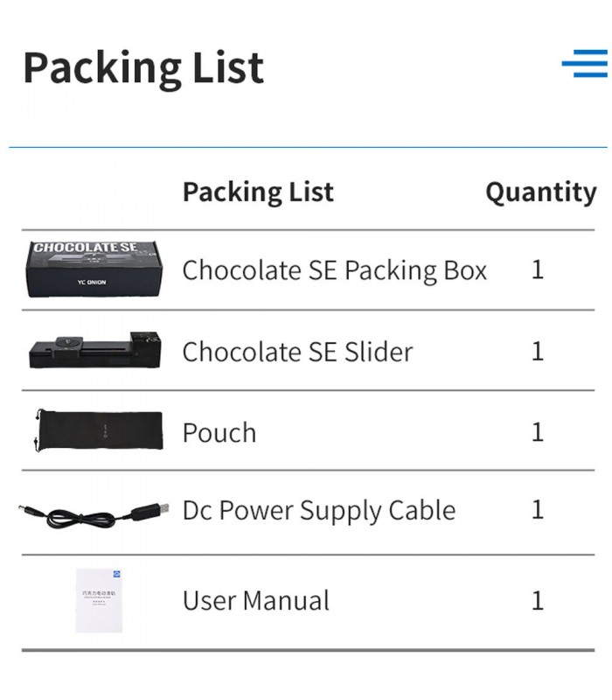Click the Chocolate SE packing box image
The image size is (612, 700).
tap(94, 269)
